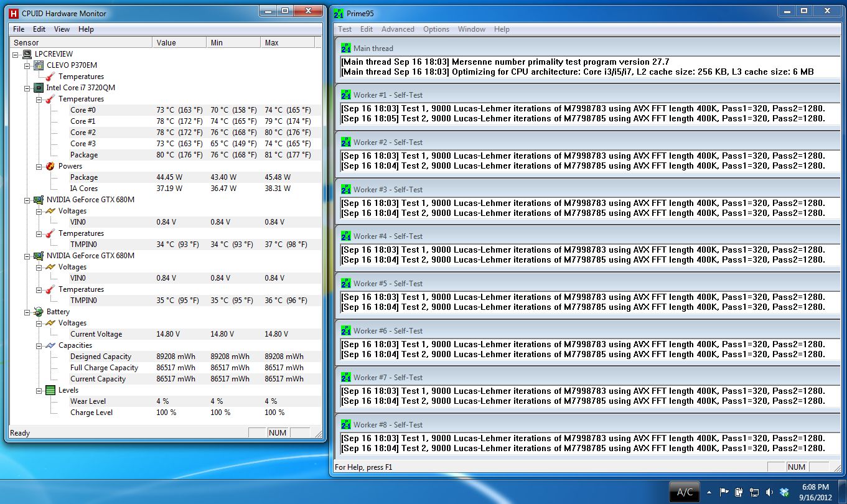Collapse the CLEVO P370EM node
This screenshot has width=847, height=504.
point(27,65)
